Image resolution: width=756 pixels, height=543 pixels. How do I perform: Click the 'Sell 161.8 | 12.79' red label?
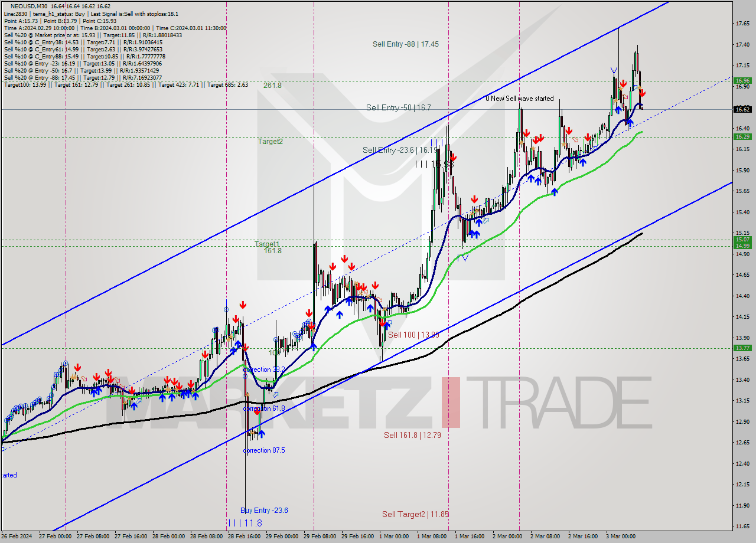pos(412,435)
